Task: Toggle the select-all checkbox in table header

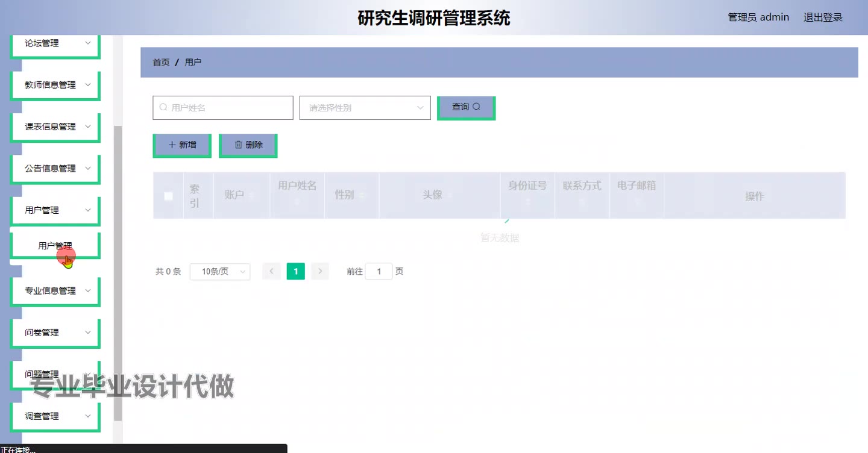Action: [x=169, y=196]
